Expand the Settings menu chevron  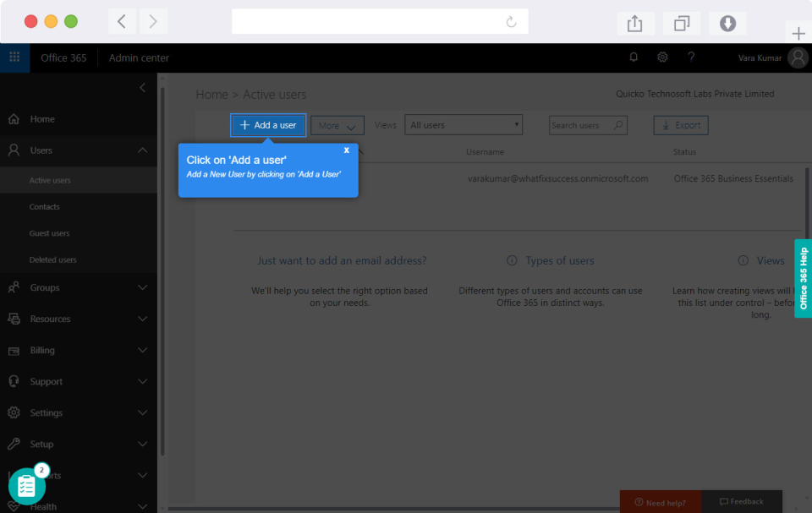click(142, 412)
